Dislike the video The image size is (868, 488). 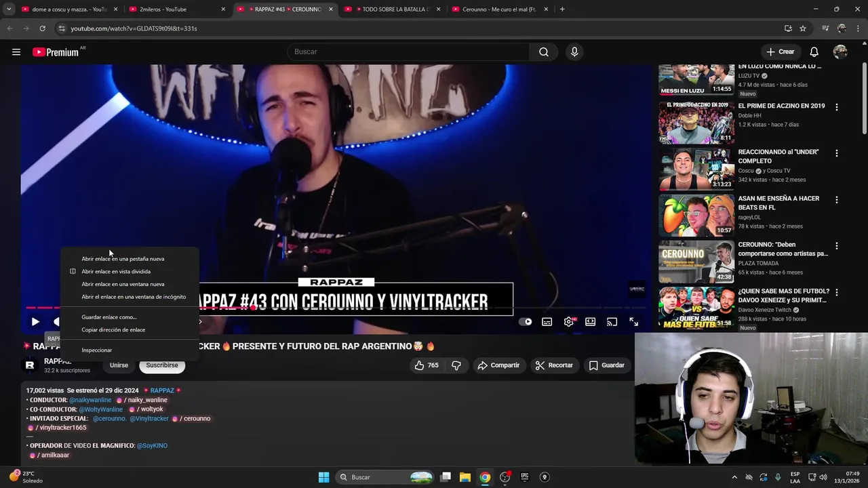456,365
